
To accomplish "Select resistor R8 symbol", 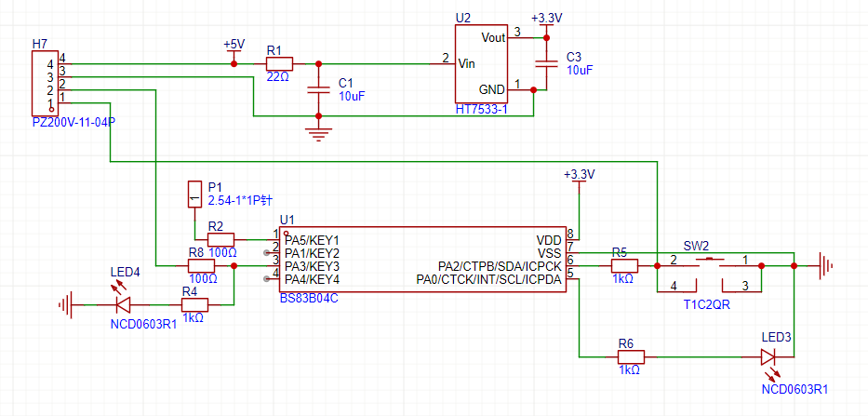I will (201, 265).
